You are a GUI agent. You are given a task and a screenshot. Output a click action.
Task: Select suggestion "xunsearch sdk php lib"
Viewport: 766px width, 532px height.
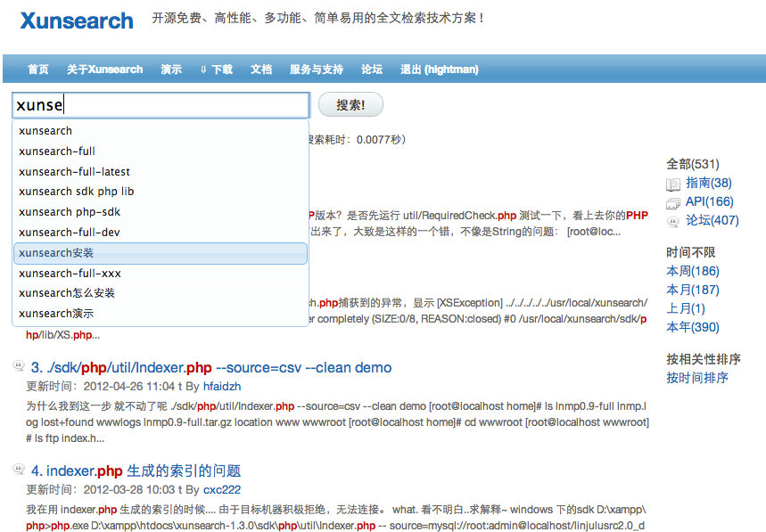tap(161, 192)
